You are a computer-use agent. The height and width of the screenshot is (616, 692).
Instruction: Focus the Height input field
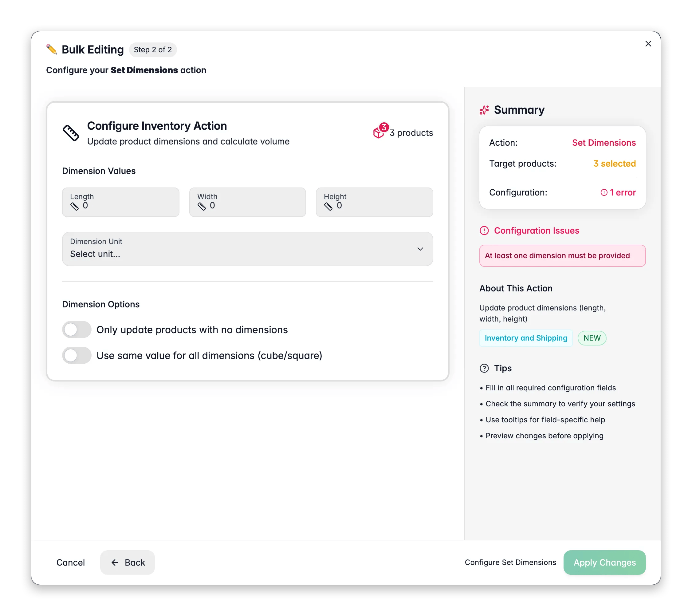point(375,202)
